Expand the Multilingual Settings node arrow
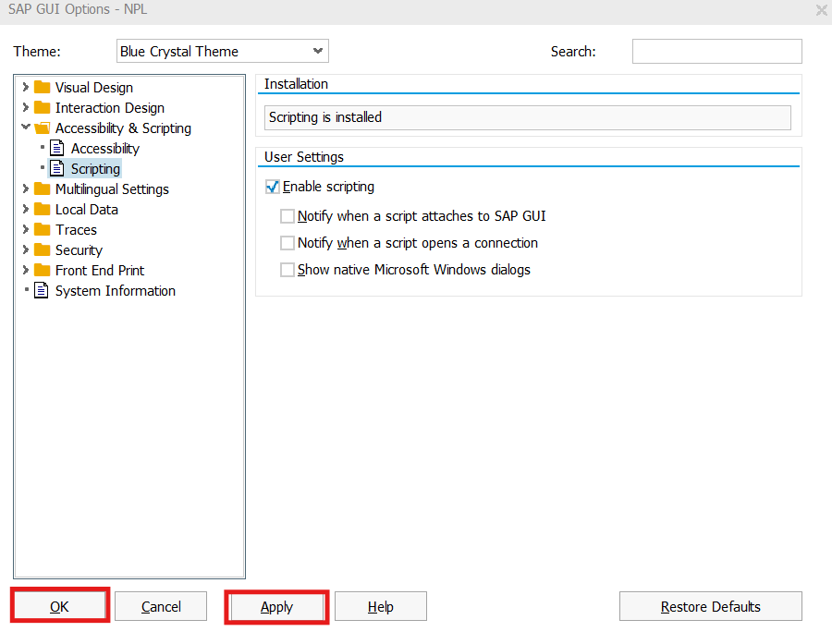The height and width of the screenshot is (644, 832). pos(25,188)
